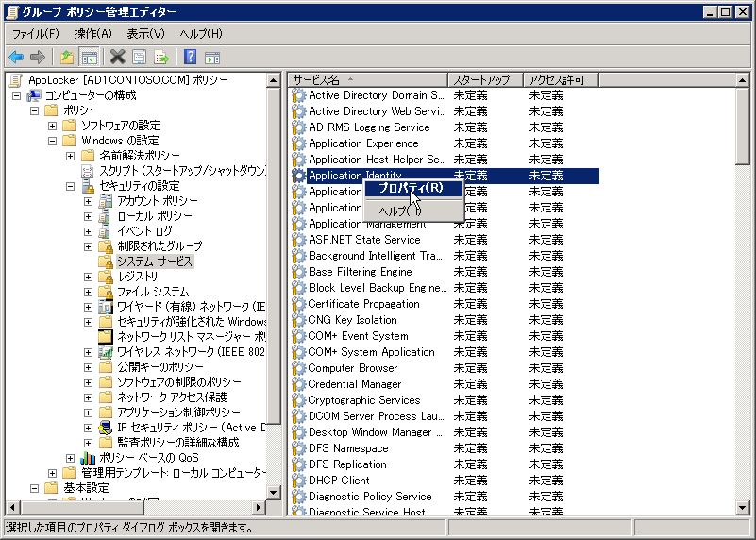Open the 操作(A) menu

pyautogui.click(x=92, y=34)
